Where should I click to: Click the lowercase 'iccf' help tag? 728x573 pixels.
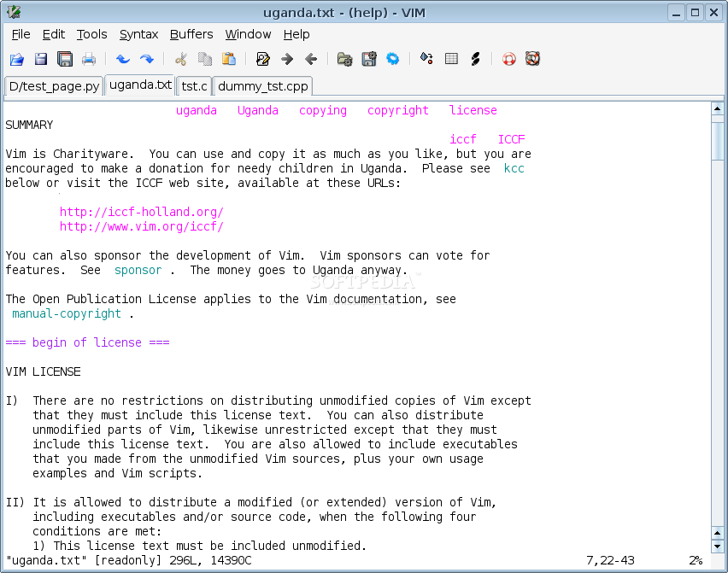463,139
